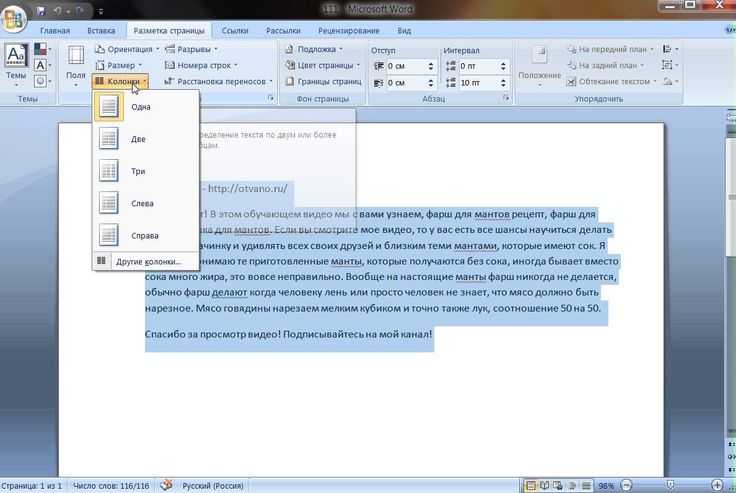Switch to the Ссылки tab

click(235, 31)
